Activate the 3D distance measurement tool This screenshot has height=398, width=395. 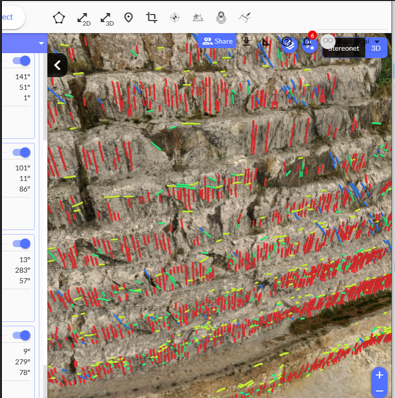(107, 19)
